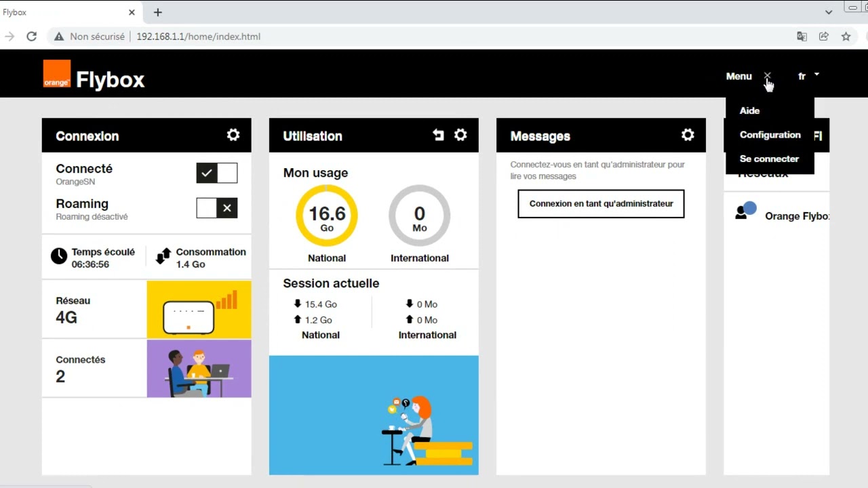Image resolution: width=868 pixels, height=488 pixels.
Task: Click Roaming désactivé status text
Action: coord(92,217)
